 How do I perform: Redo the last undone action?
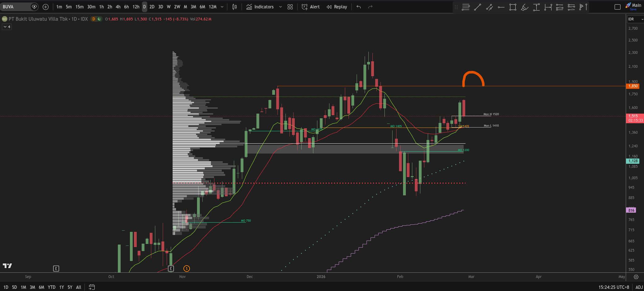(370, 7)
